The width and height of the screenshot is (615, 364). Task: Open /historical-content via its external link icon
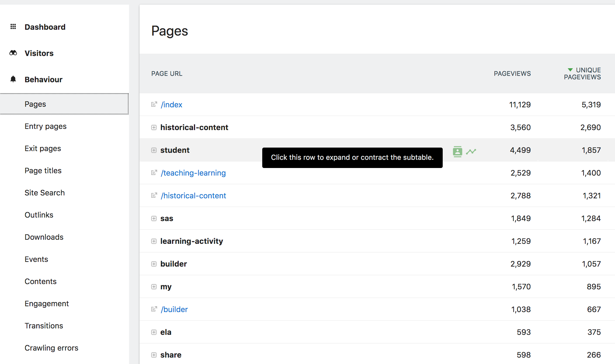154,195
